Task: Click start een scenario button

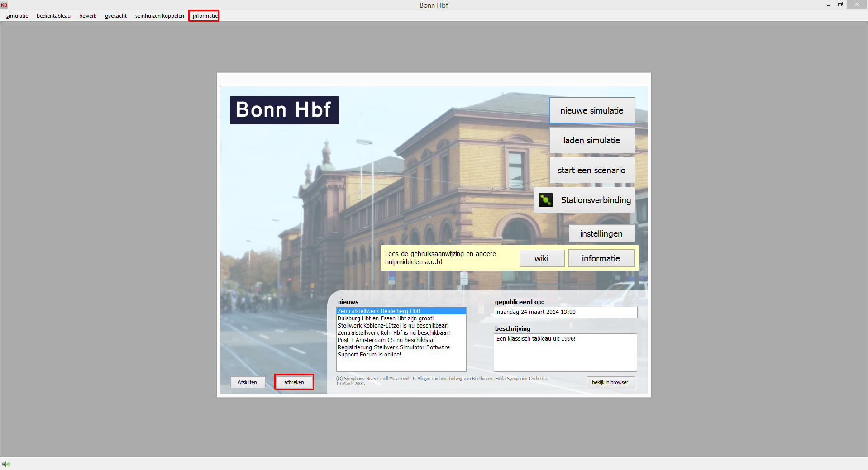Action: pos(591,170)
